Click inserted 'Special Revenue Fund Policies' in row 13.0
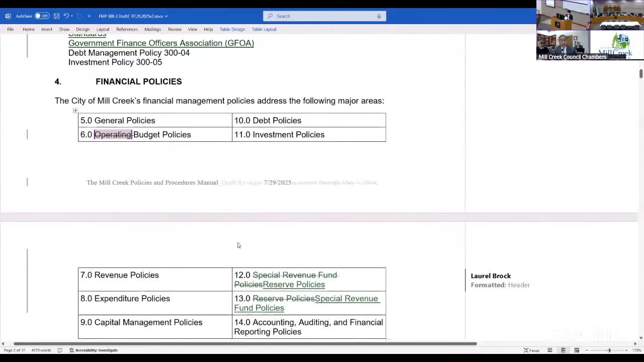644x362 pixels. (x=306, y=303)
